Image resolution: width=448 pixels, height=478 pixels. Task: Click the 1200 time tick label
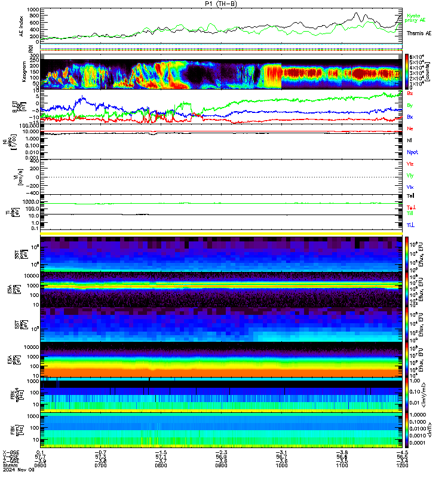tap(402, 465)
